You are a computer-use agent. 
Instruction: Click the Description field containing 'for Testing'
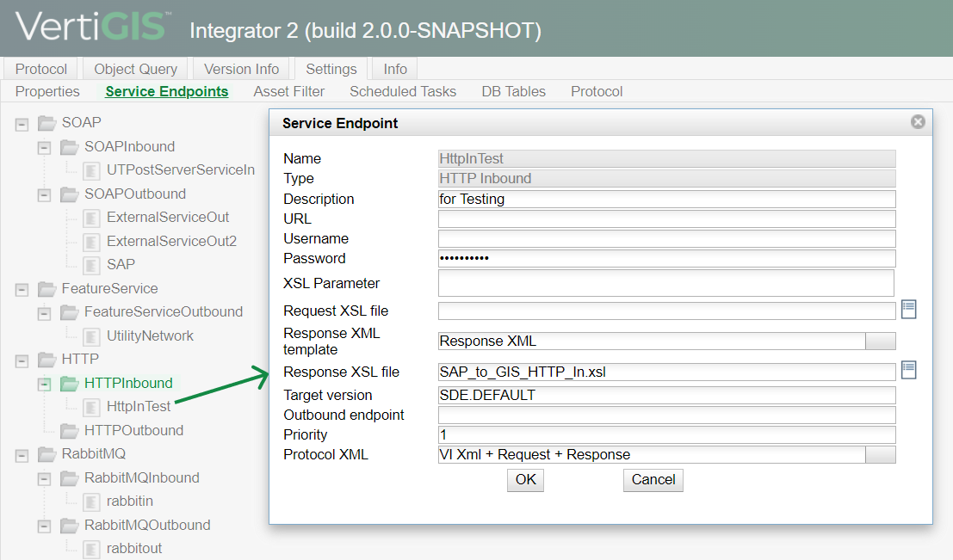tap(666, 200)
